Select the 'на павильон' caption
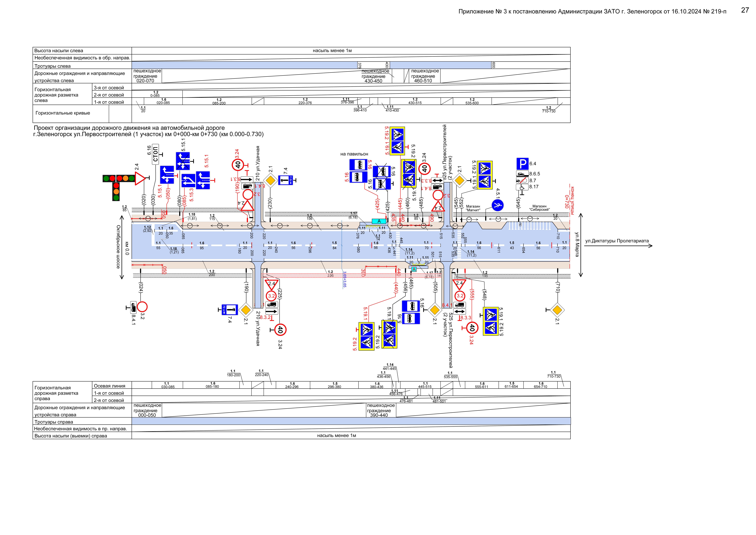756x535 pixels. (354, 154)
